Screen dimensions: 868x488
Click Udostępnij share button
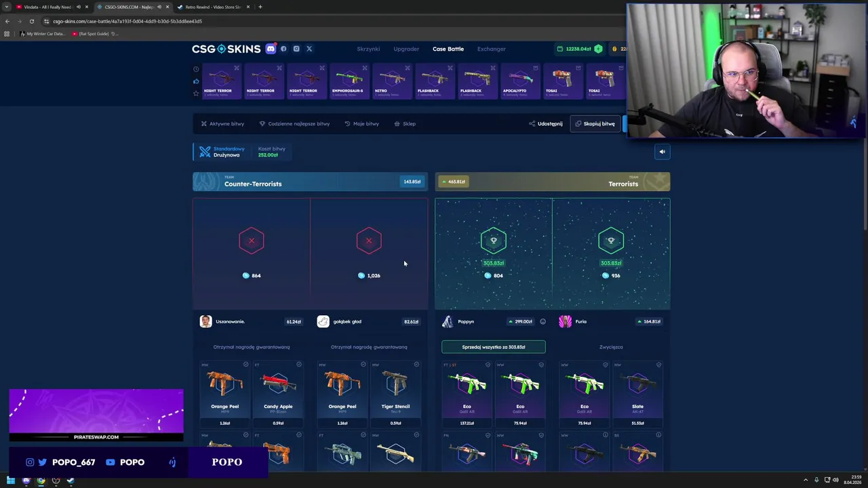point(546,124)
